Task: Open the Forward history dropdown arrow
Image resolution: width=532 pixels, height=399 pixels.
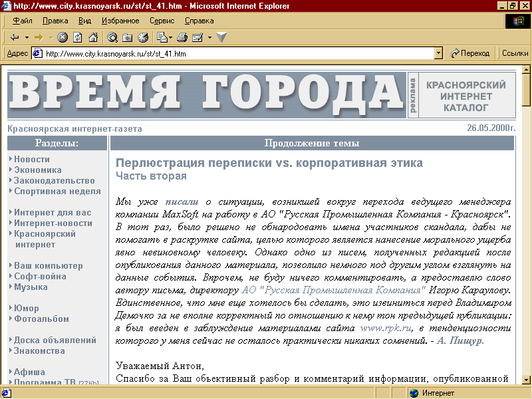Action: point(51,37)
